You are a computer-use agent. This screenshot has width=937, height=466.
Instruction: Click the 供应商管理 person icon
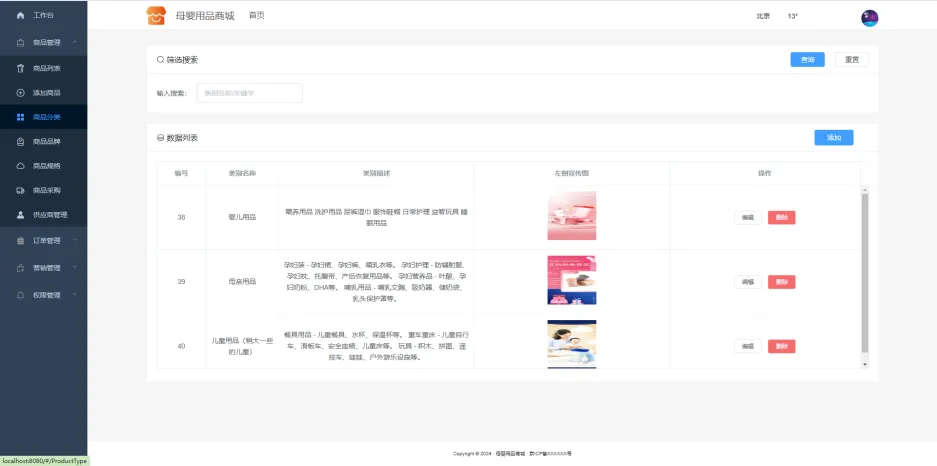click(20, 215)
